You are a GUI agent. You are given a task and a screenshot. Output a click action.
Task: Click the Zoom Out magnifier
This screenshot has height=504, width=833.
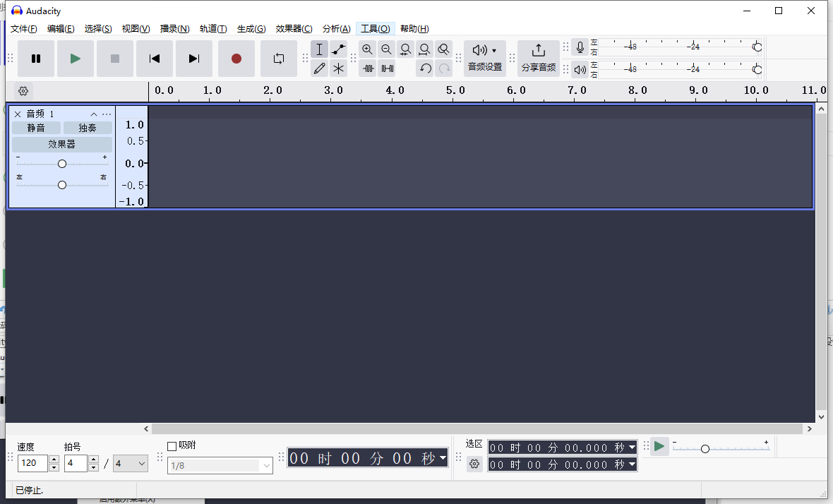point(386,49)
